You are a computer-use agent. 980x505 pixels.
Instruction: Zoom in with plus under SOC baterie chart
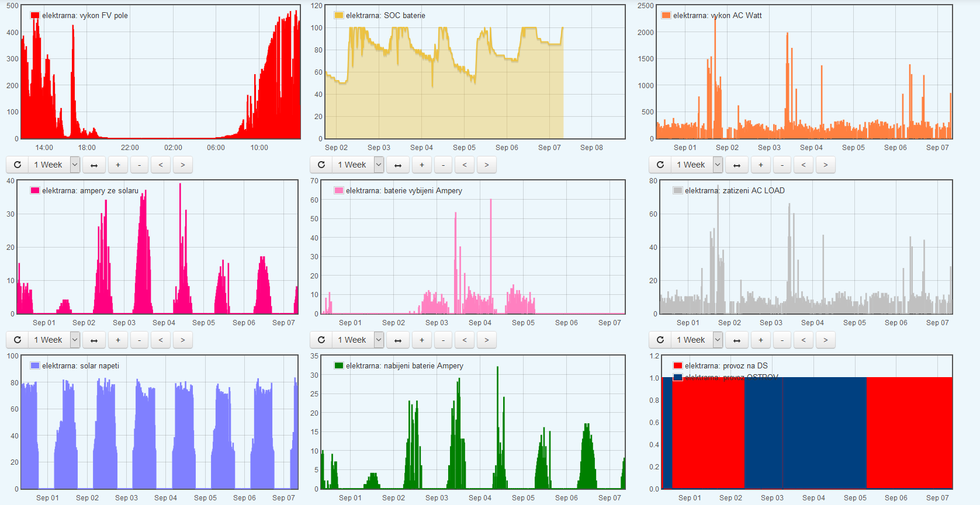[x=422, y=165]
